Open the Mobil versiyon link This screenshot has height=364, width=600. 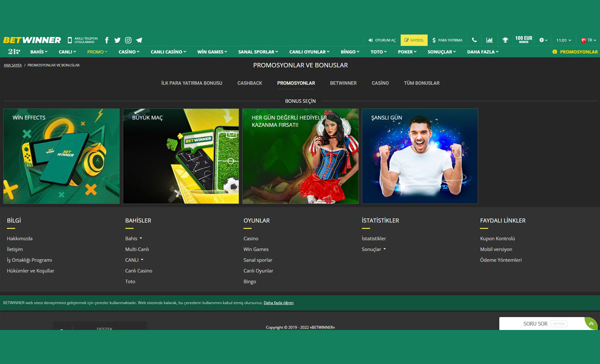(496, 249)
